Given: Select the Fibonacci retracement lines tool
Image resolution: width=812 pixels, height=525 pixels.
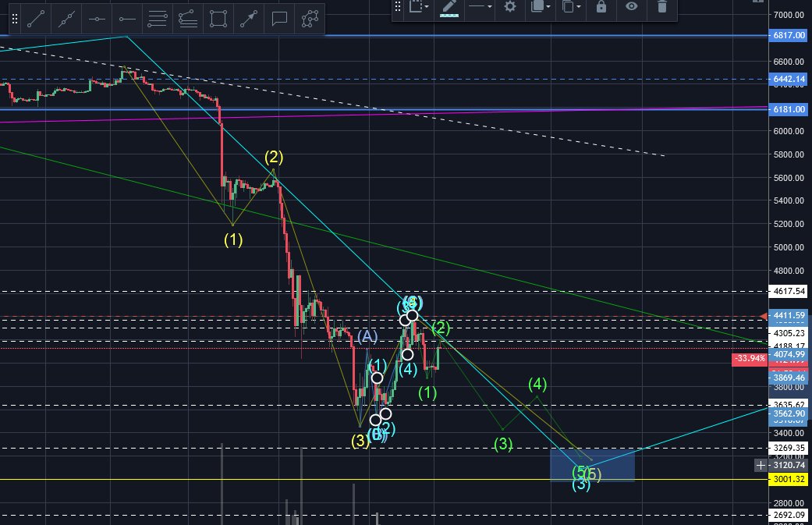Looking at the screenshot, I should 158,20.
